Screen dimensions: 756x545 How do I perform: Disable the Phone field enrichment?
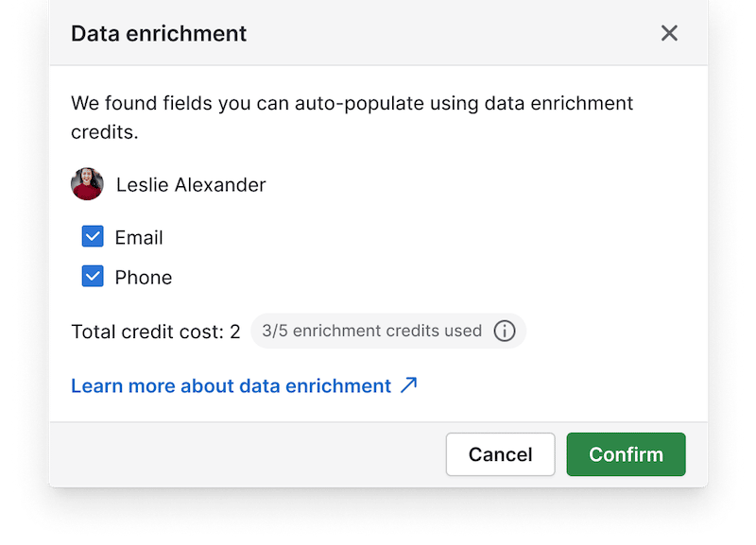92,276
